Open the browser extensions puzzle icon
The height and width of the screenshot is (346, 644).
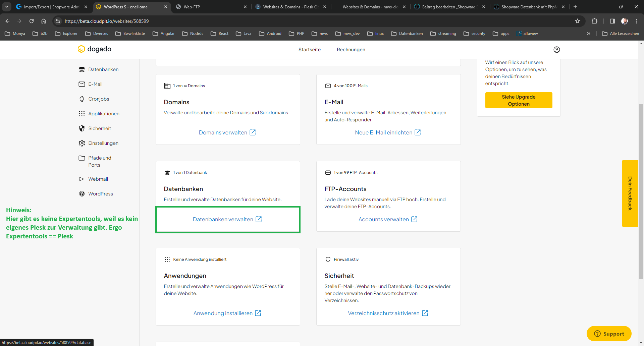[594, 21]
